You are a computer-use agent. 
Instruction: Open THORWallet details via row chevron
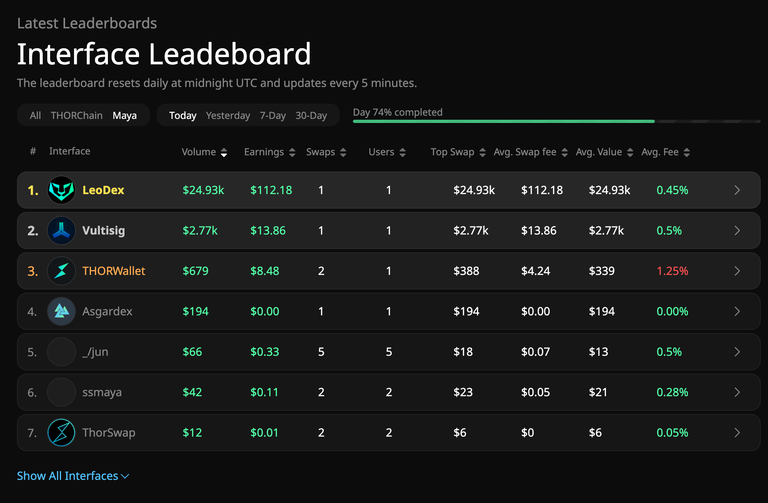pyautogui.click(x=737, y=271)
